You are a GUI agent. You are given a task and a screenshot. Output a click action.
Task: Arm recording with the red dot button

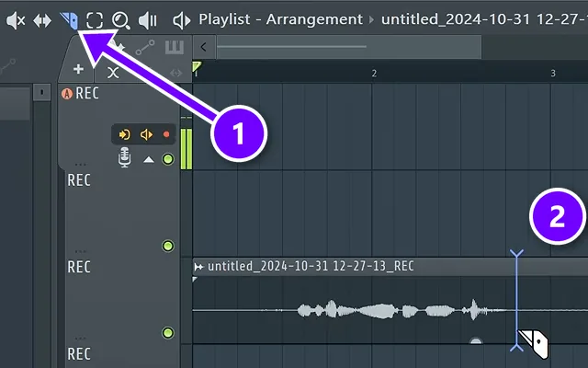click(x=166, y=134)
